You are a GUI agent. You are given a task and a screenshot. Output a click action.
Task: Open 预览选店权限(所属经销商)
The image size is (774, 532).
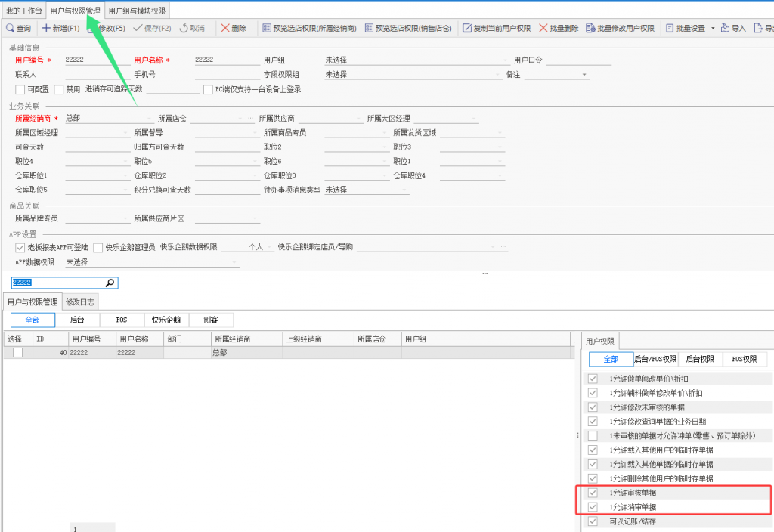click(x=309, y=28)
